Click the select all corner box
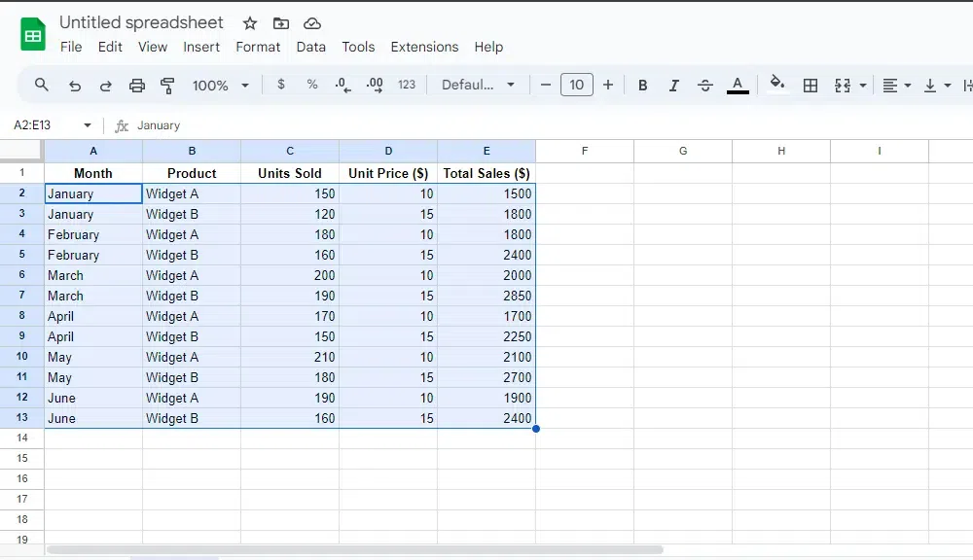This screenshot has height=560, width=973. point(21,151)
